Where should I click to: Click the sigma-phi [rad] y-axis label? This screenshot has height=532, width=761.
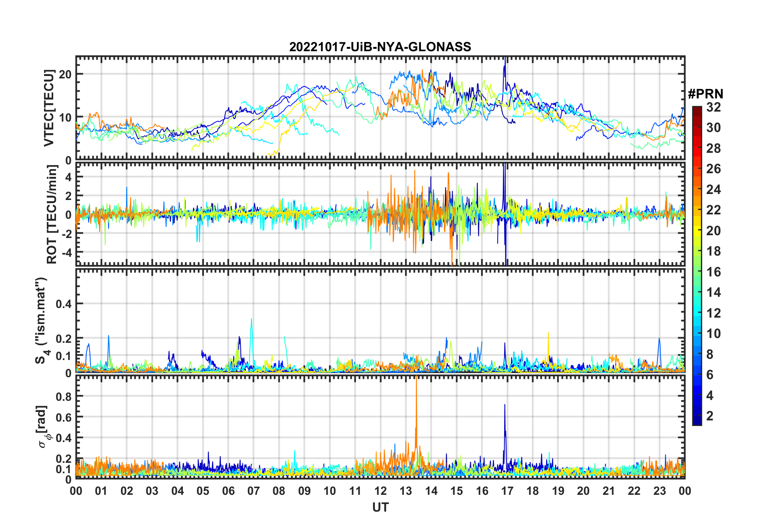(42, 426)
